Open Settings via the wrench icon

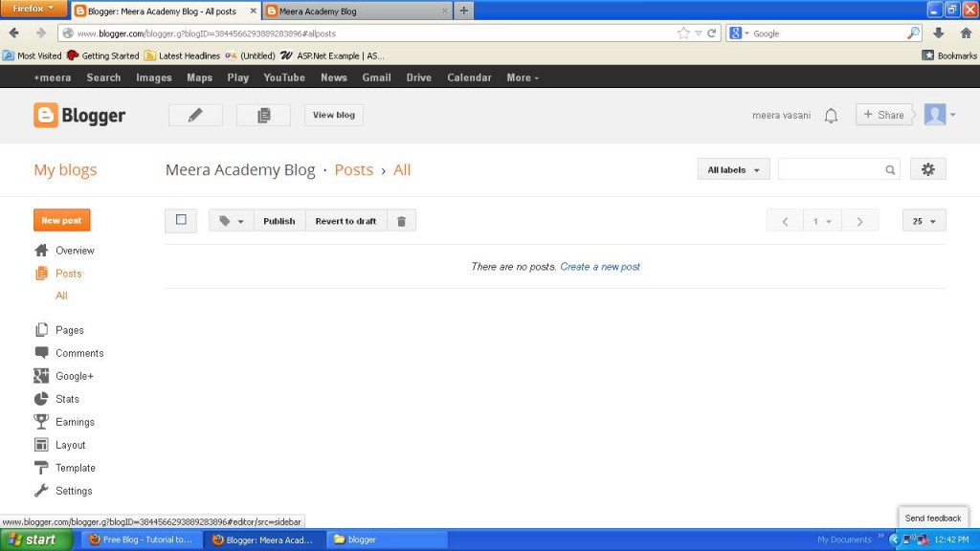pos(40,491)
